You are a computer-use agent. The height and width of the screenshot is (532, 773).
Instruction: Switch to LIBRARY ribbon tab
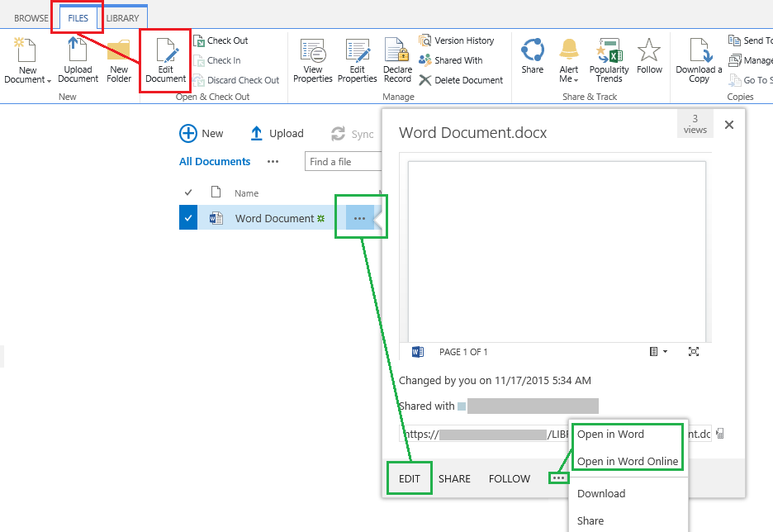(122, 18)
